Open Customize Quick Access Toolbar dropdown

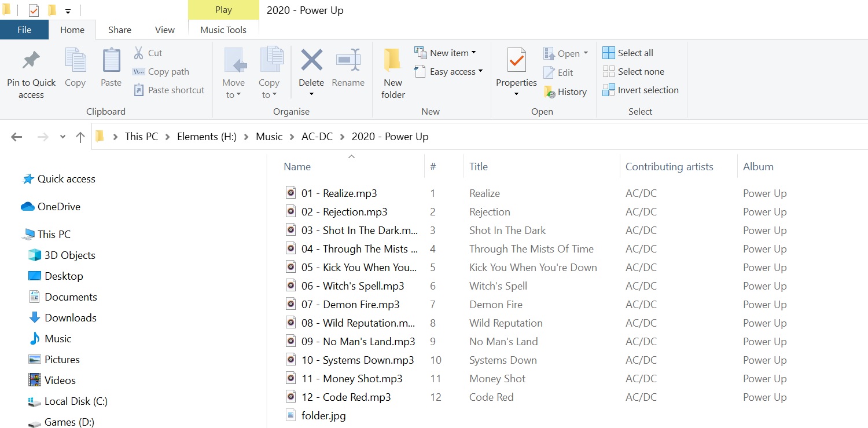point(68,11)
